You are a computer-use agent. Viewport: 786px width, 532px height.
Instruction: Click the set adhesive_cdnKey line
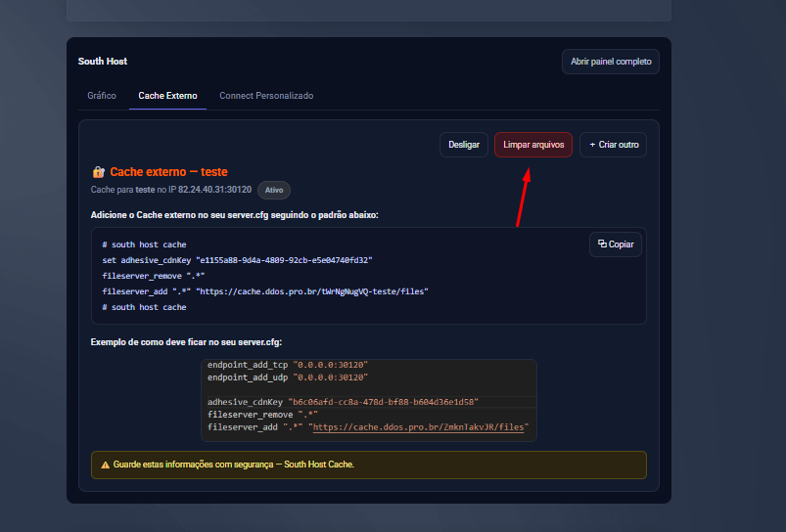pyautogui.click(x=237, y=260)
